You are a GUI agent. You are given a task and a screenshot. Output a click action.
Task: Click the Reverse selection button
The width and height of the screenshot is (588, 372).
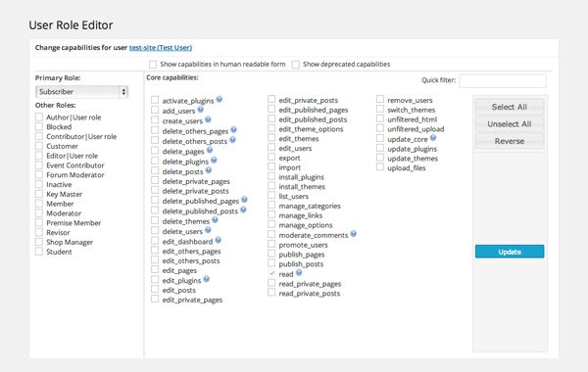[510, 141]
